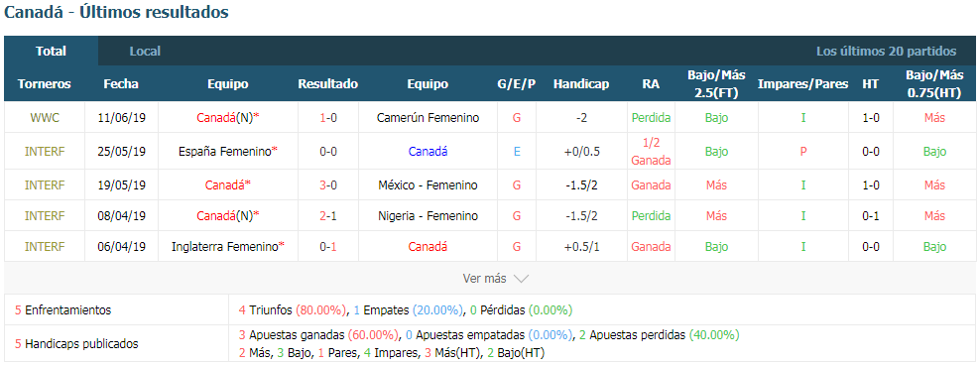The image size is (980, 366).
Task: Open the México - Femenino team link
Action: 429,184
